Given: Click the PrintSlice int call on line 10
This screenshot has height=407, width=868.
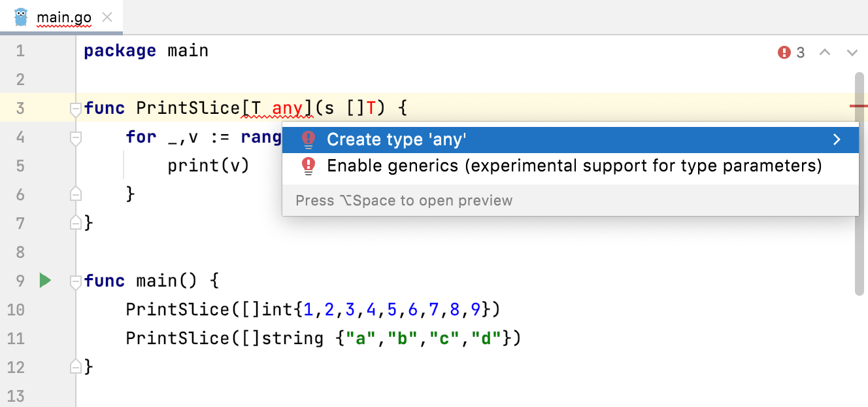Looking at the screenshot, I should click(x=313, y=309).
